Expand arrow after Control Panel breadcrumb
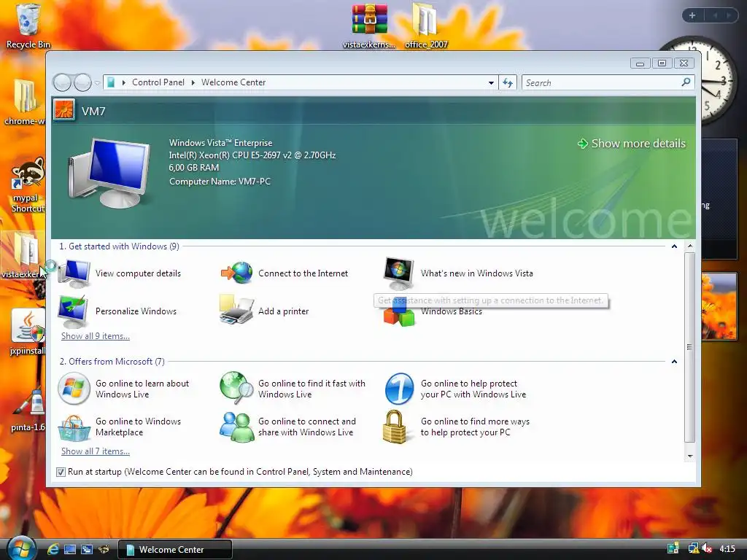Viewport: 747px width, 560px height. coord(193,82)
